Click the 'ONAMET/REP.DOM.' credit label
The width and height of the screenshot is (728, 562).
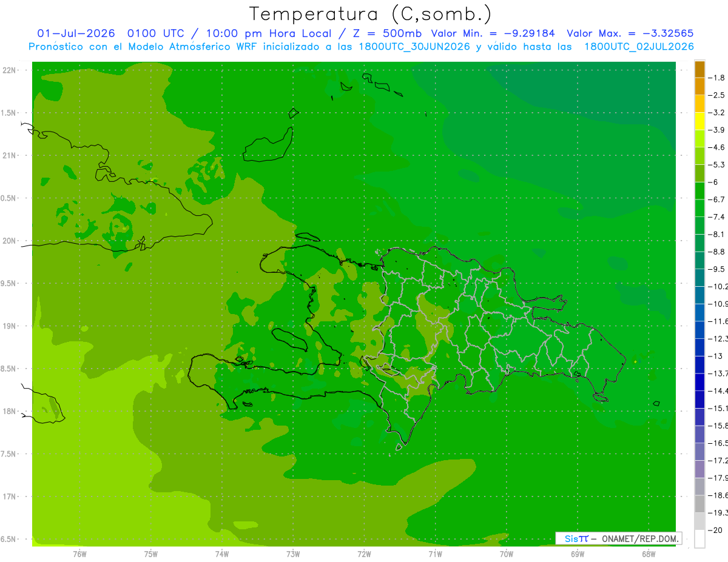click(640, 538)
